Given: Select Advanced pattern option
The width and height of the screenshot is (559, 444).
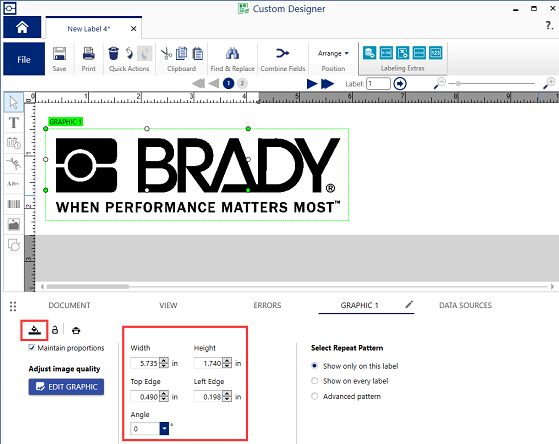Looking at the screenshot, I should tap(314, 396).
